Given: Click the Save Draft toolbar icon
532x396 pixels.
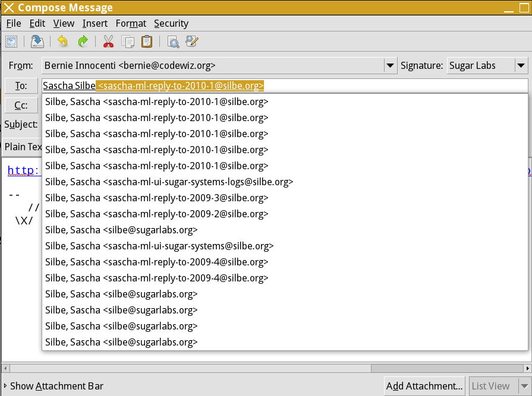Looking at the screenshot, I should pyautogui.click(x=37, y=42).
